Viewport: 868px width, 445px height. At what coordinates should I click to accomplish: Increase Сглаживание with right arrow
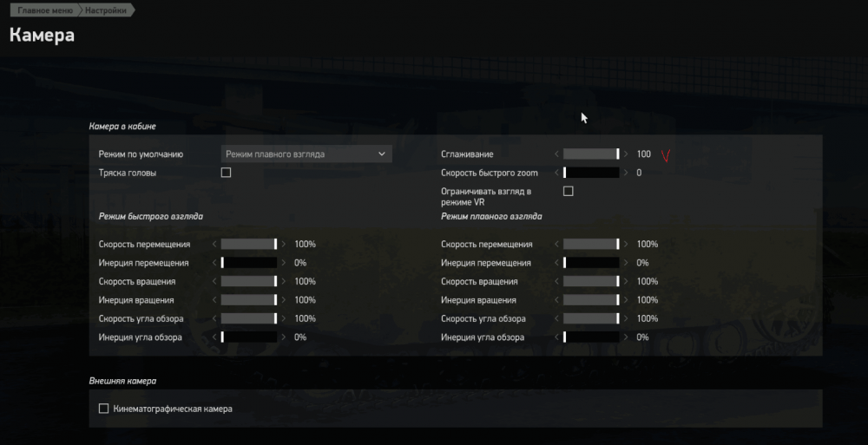(x=626, y=154)
